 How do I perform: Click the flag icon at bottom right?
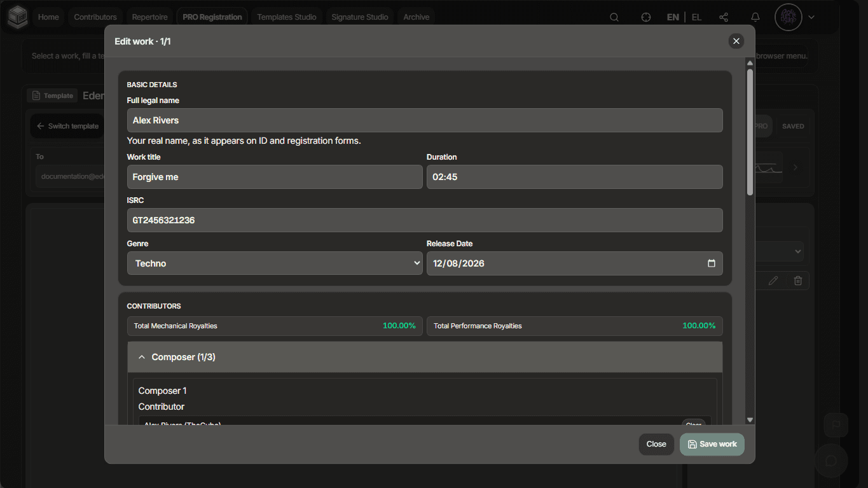(x=836, y=425)
